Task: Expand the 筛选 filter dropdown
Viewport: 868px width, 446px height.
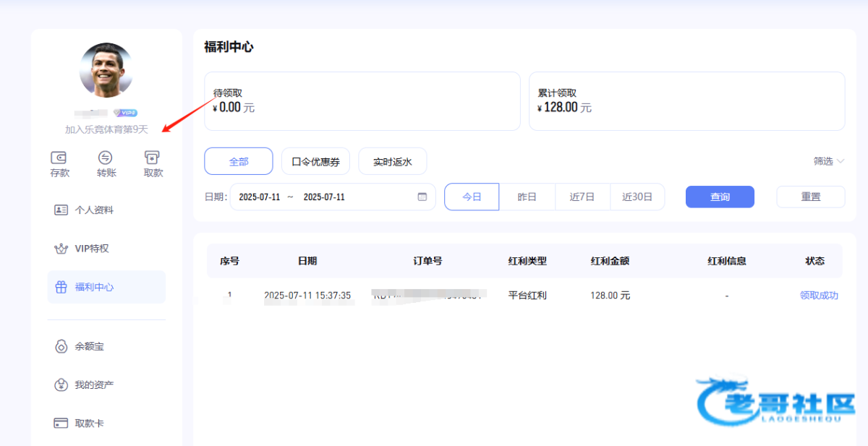Action: (x=828, y=161)
